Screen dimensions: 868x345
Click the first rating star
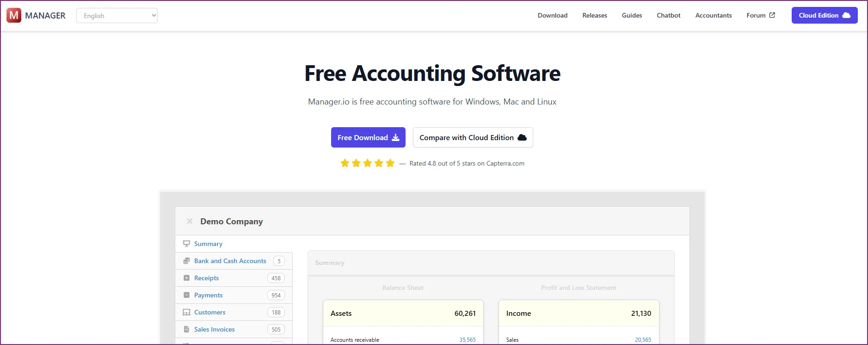pyautogui.click(x=345, y=163)
